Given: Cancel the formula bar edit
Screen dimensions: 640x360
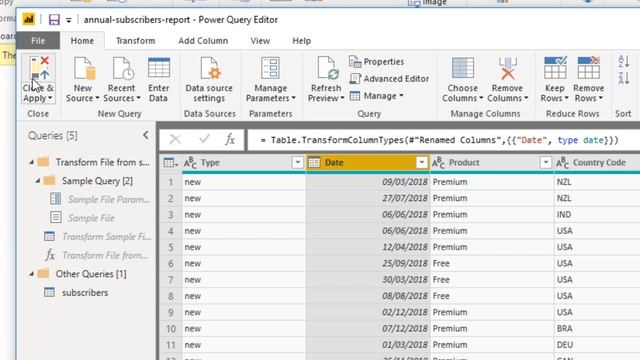Looking at the screenshot, I should 175,140.
